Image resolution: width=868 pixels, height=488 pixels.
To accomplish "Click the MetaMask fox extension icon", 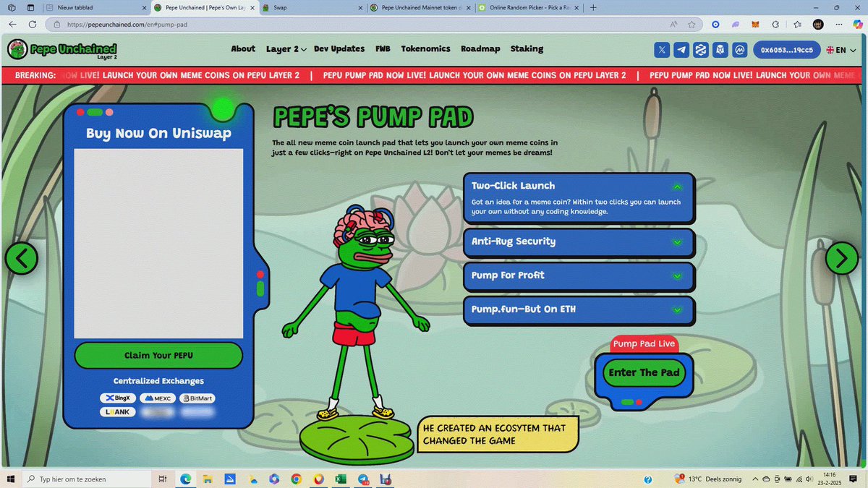I will 755,24.
